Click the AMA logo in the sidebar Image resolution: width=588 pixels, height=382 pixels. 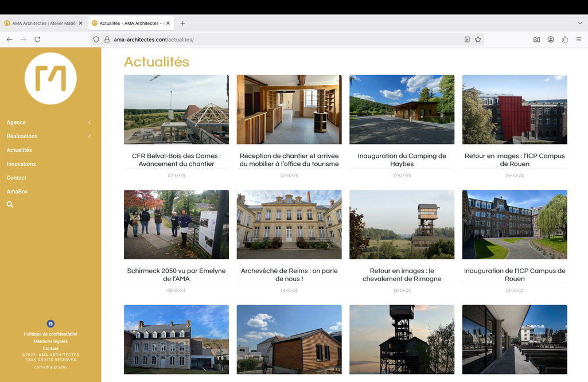[x=50, y=79]
